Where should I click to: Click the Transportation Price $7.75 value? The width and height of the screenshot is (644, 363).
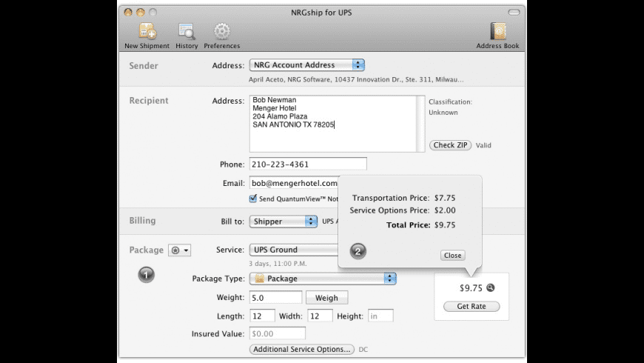click(445, 198)
